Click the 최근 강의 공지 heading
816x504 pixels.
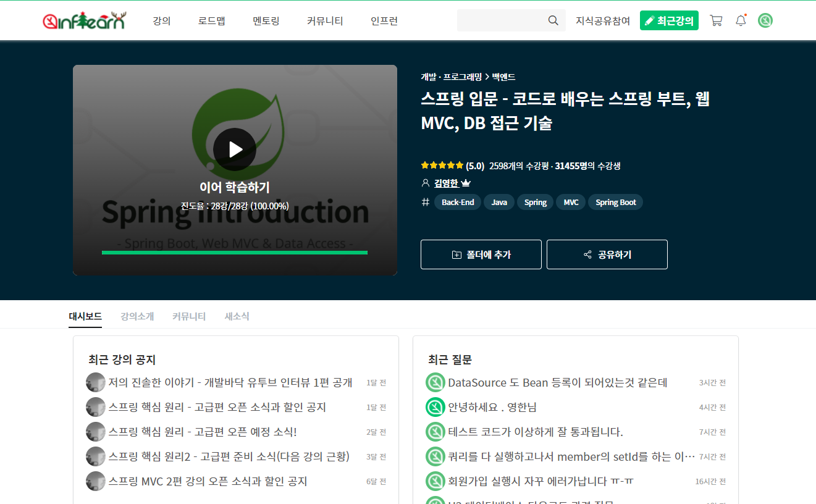click(122, 359)
